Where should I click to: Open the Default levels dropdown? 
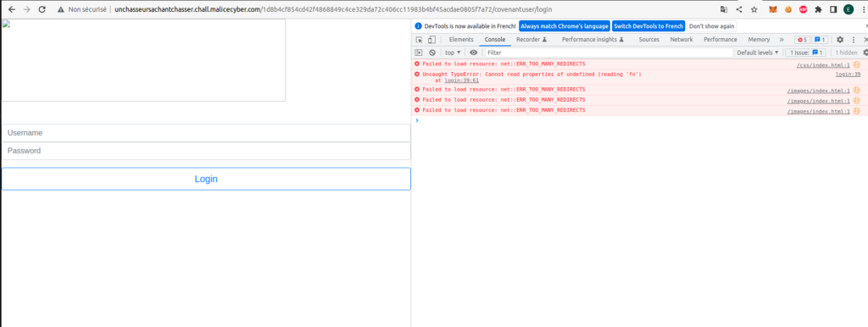(x=757, y=53)
